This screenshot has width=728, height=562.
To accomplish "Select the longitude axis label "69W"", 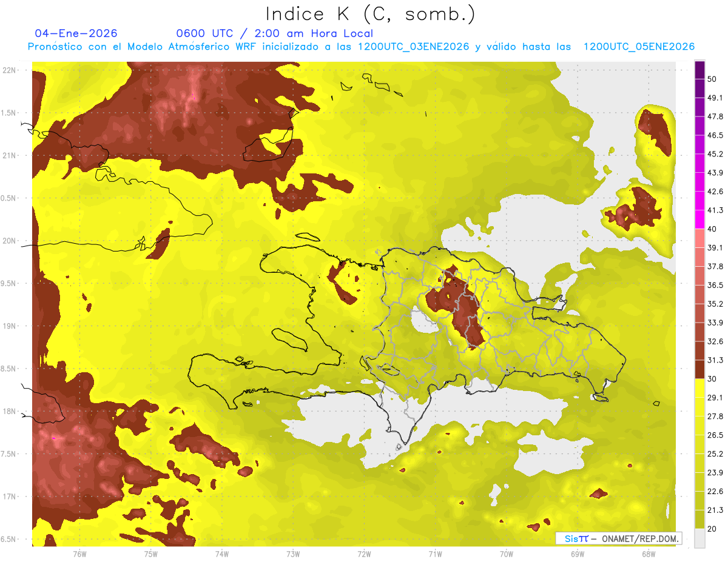I will 577,554.
